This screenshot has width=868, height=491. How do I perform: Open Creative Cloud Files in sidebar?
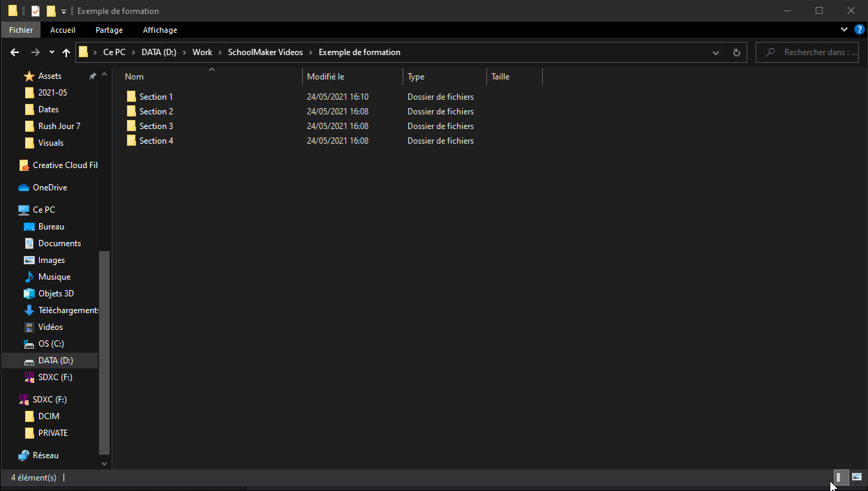coord(65,165)
